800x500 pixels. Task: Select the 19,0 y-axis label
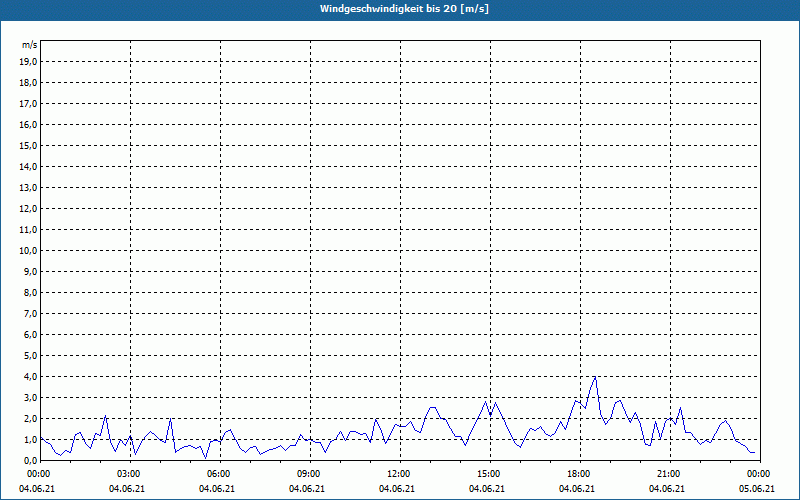click(29, 61)
